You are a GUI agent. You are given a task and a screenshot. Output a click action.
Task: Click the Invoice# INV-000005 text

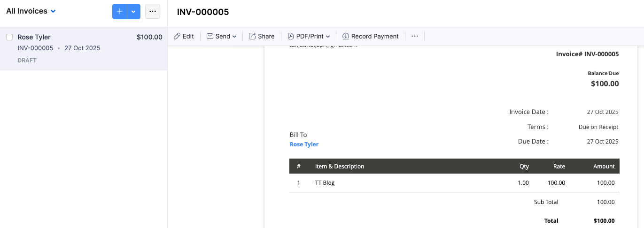coord(587,54)
